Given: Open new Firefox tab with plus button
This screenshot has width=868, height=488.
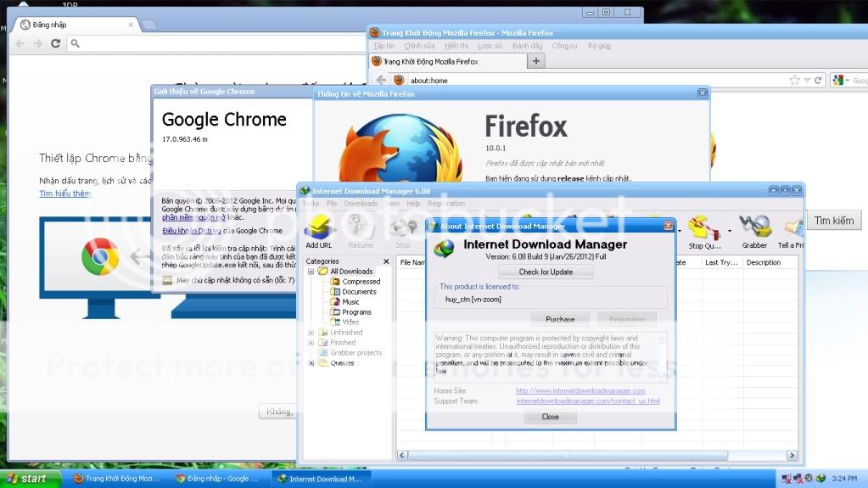Looking at the screenshot, I should (x=535, y=61).
